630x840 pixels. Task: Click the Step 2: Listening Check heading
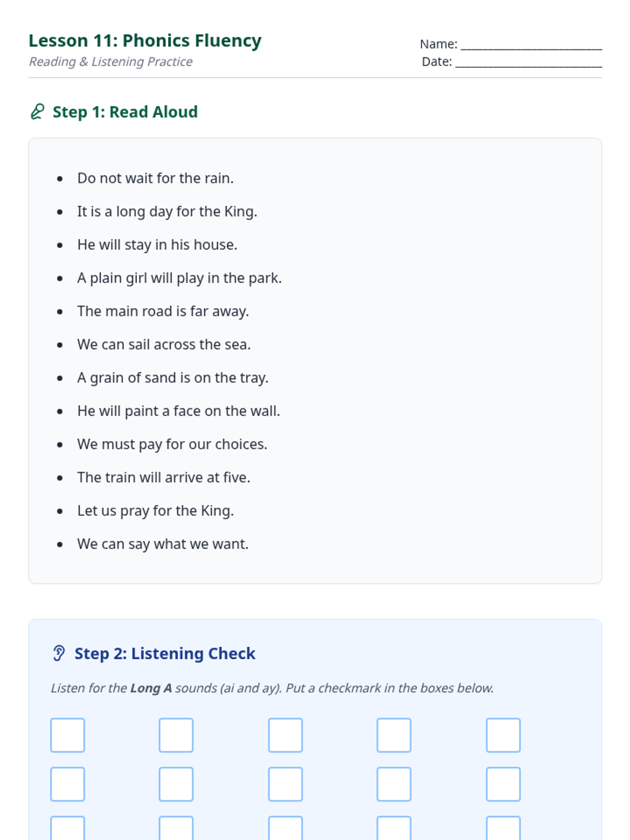164,653
